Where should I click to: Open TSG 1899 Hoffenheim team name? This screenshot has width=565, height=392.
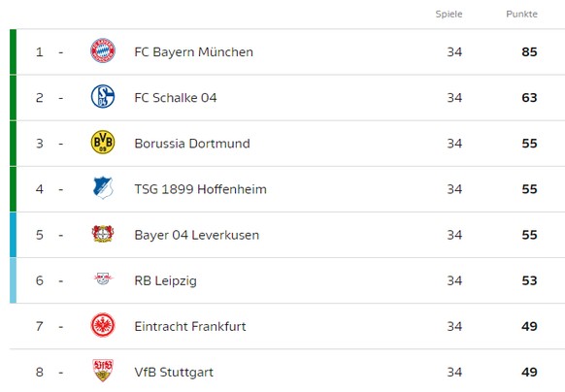point(200,189)
